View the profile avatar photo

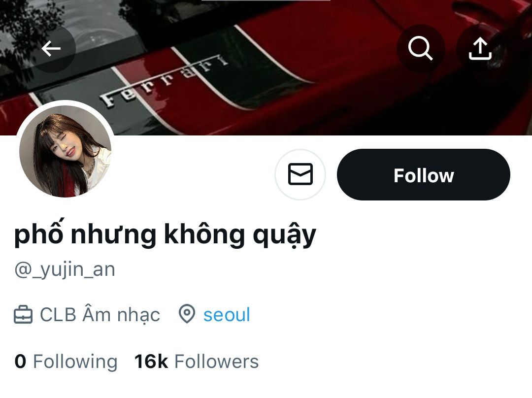click(65, 151)
